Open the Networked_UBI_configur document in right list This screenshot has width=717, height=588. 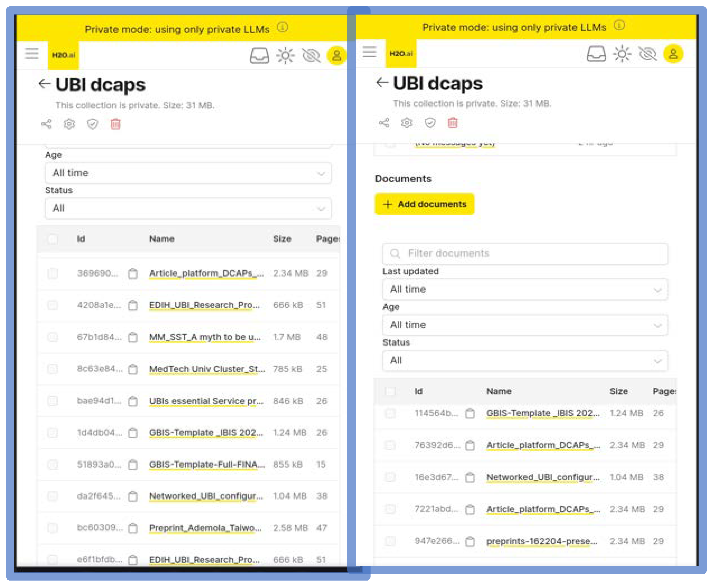(543, 477)
